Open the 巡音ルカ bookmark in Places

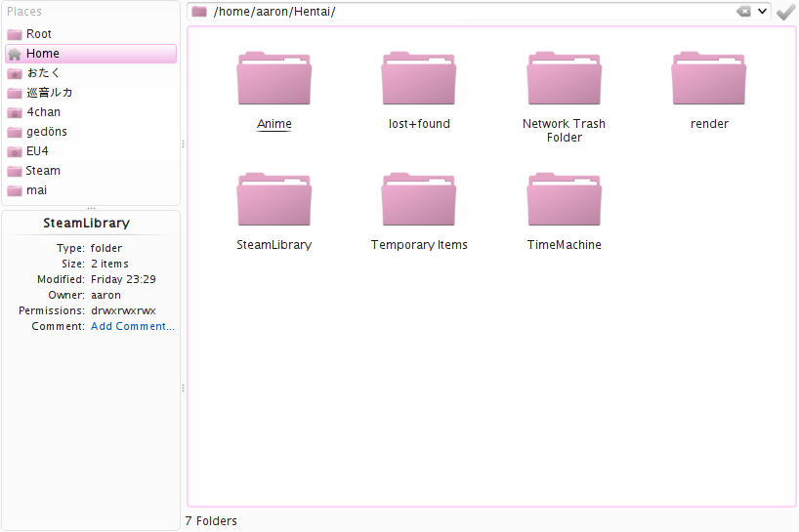click(91, 93)
